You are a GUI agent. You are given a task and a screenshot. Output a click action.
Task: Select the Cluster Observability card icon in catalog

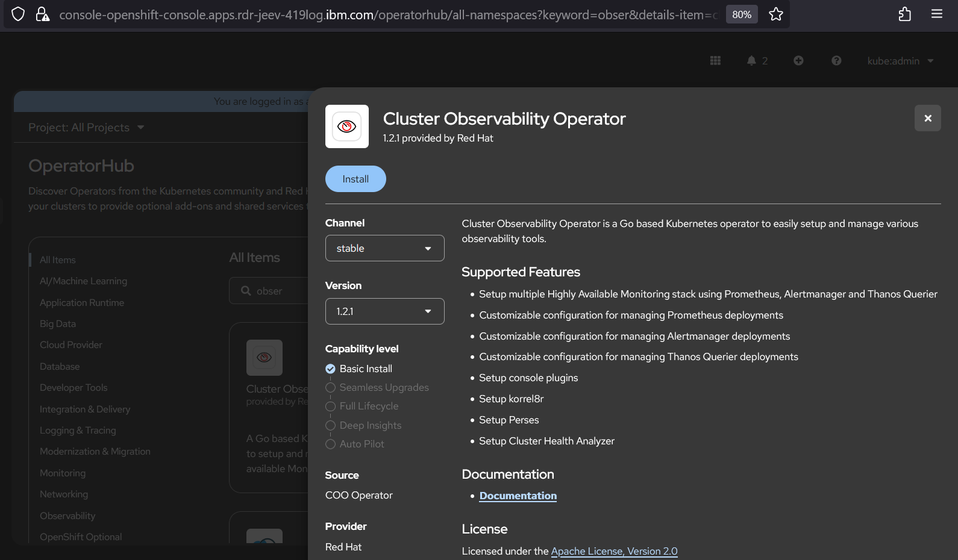tap(265, 358)
